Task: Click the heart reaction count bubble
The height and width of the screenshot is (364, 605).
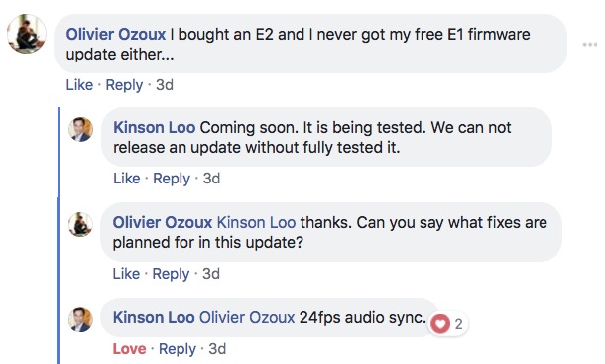Action: 448,324
